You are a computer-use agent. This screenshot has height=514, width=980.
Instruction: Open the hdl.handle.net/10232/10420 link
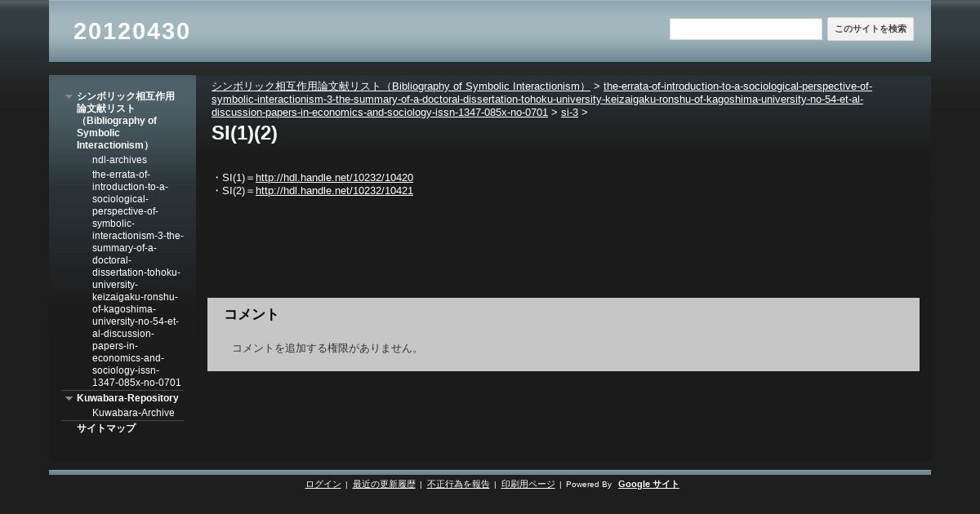tap(334, 178)
